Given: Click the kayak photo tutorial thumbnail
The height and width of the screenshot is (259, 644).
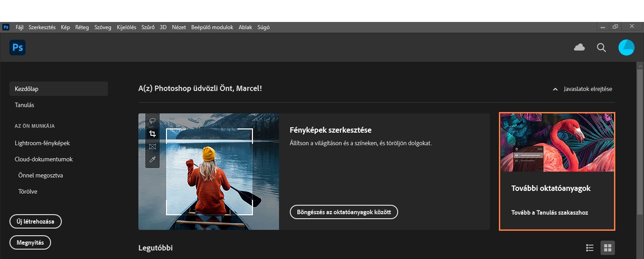Looking at the screenshot, I should tap(209, 172).
